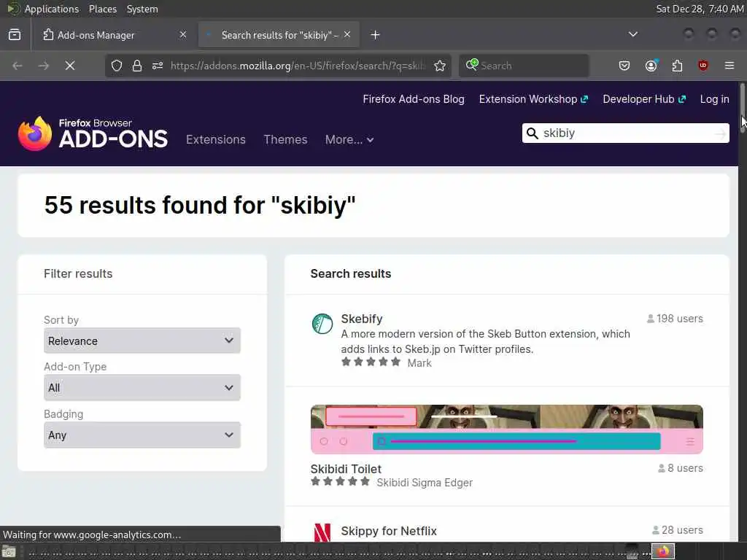Viewport: 747px width, 560px height.
Task: Bookmark this page with the star icon
Action: pos(440,66)
